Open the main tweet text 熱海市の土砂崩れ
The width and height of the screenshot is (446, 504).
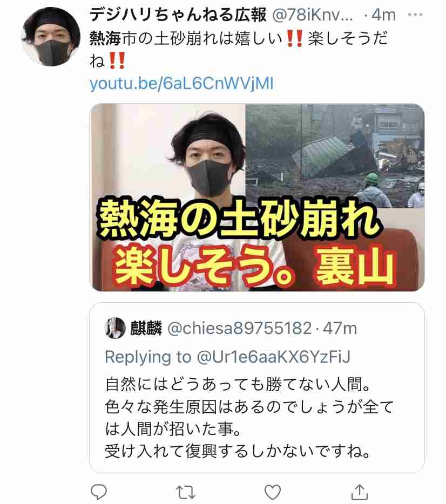click(x=239, y=50)
